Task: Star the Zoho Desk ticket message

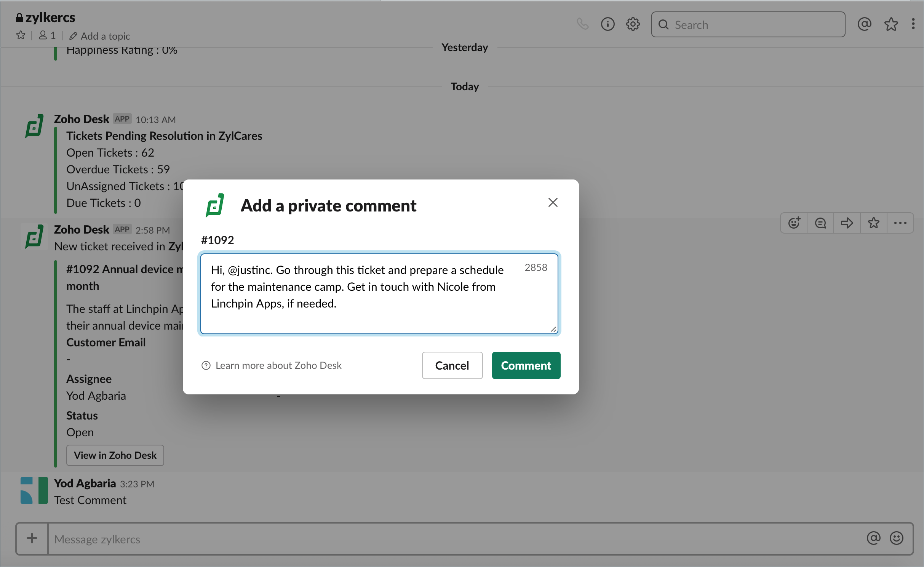Action: point(874,223)
